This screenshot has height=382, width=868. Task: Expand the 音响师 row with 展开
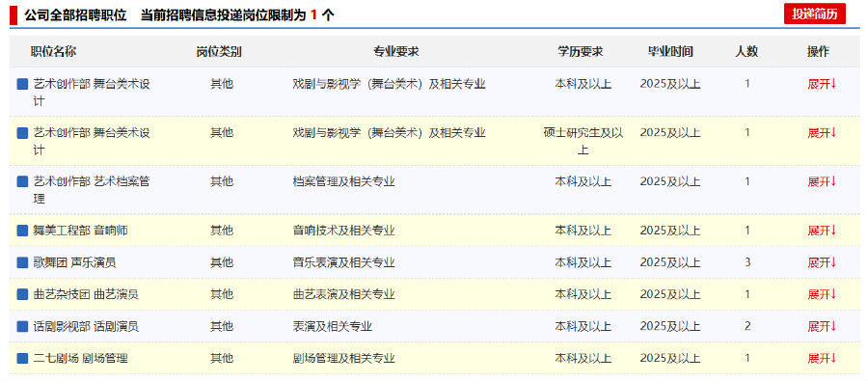click(822, 231)
